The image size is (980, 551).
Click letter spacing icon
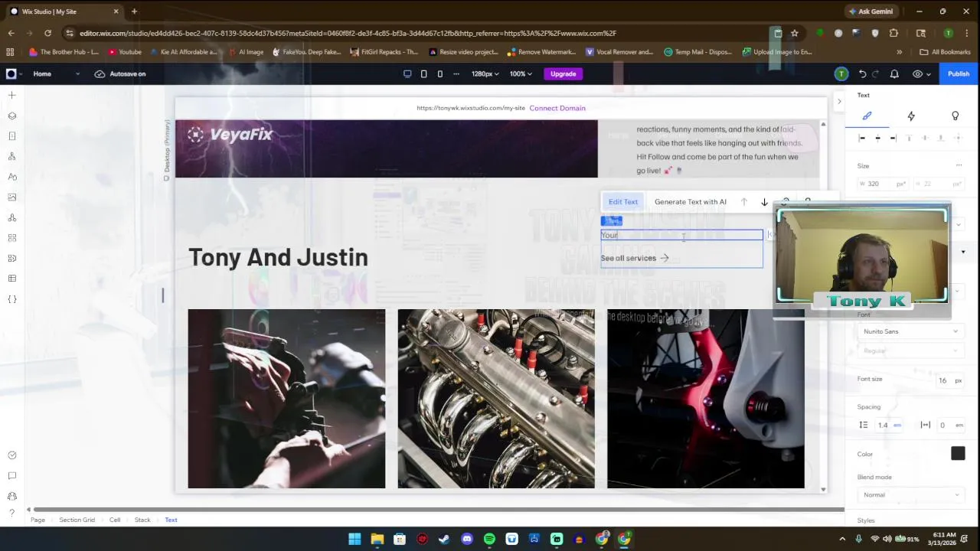coord(926,425)
